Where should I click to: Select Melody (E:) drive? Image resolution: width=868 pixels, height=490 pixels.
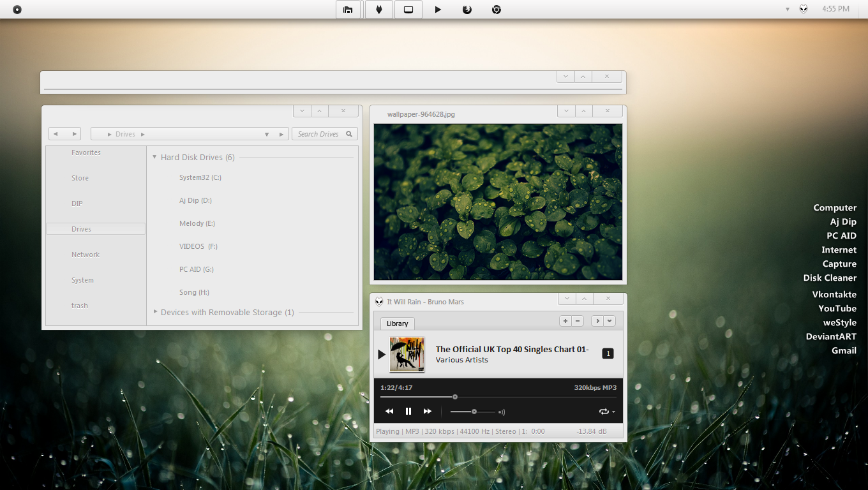pos(197,223)
